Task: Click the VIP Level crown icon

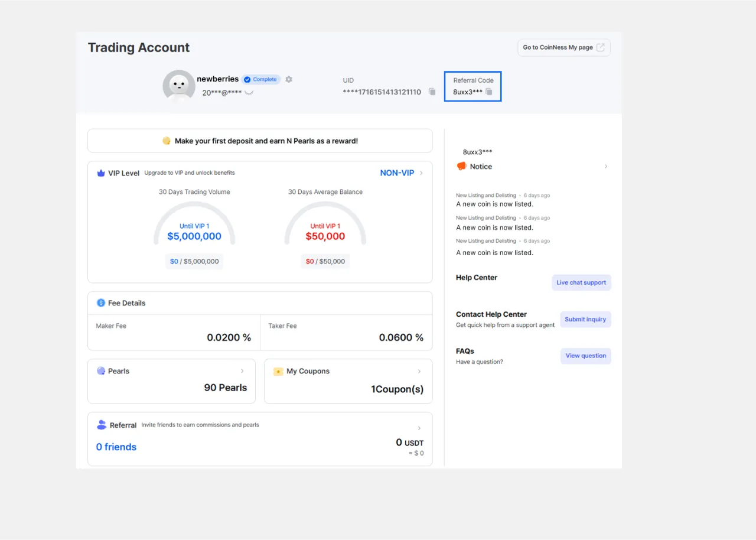Action: pos(101,173)
